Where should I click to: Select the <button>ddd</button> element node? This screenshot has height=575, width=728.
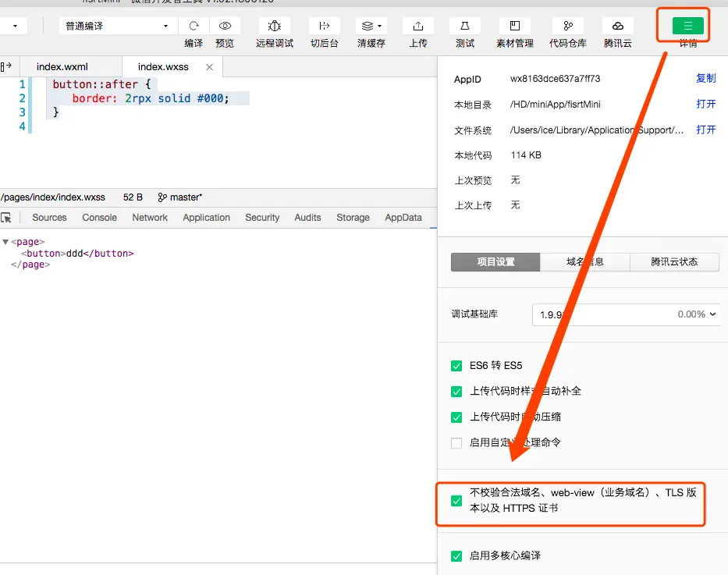[77, 254]
